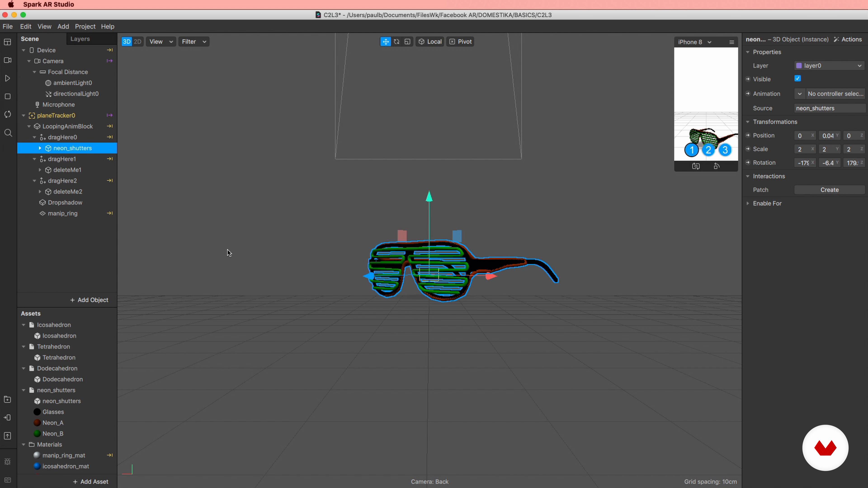The height and width of the screenshot is (488, 868).
Task: Switch viewport to 2D mode
Action: [x=137, y=41]
